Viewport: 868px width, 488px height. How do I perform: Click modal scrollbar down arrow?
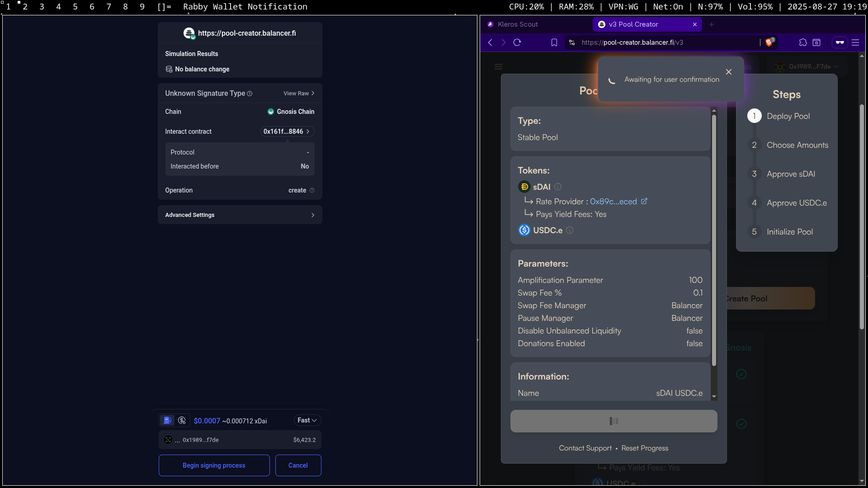[x=714, y=397]
